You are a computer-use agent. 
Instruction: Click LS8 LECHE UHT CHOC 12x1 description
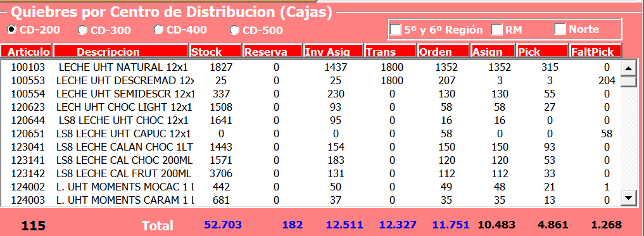click(123, 121)
